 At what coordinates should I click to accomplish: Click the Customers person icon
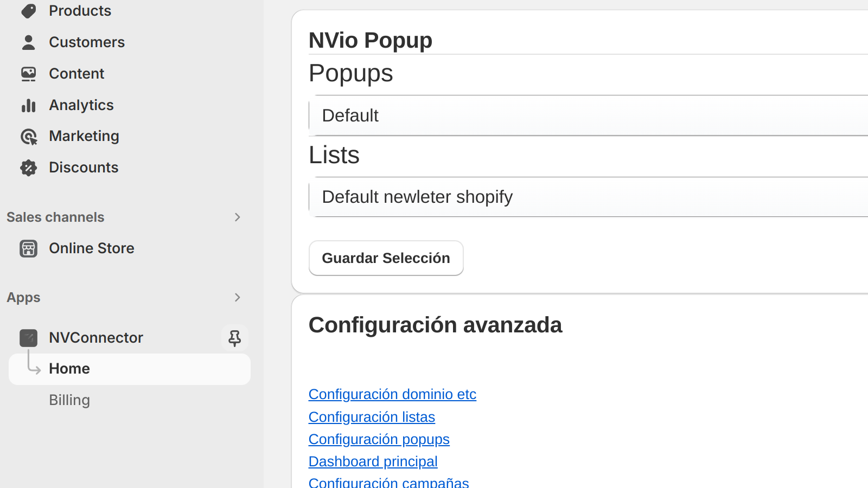click(x=29, y=42)
